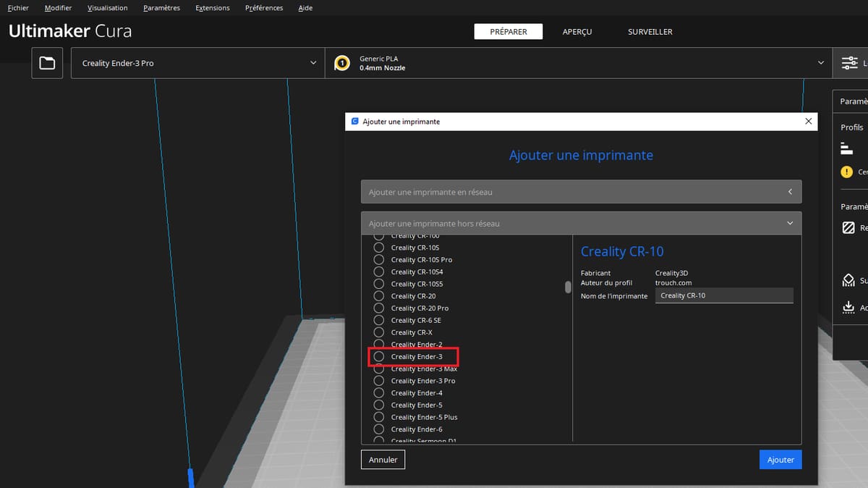Select the Creality CR-10S4 radio button

[379, 272]
